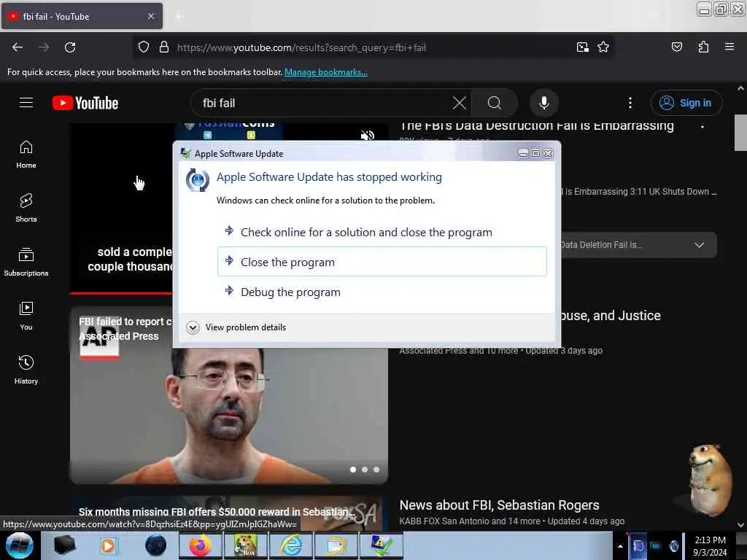Open History in the sidebar
Screen dimensions: 747x560
pos(26,370)
